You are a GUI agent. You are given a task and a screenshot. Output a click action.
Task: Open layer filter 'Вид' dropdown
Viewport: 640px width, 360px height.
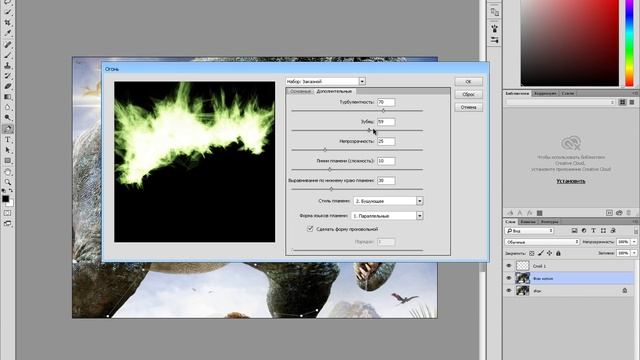point(529,231)
